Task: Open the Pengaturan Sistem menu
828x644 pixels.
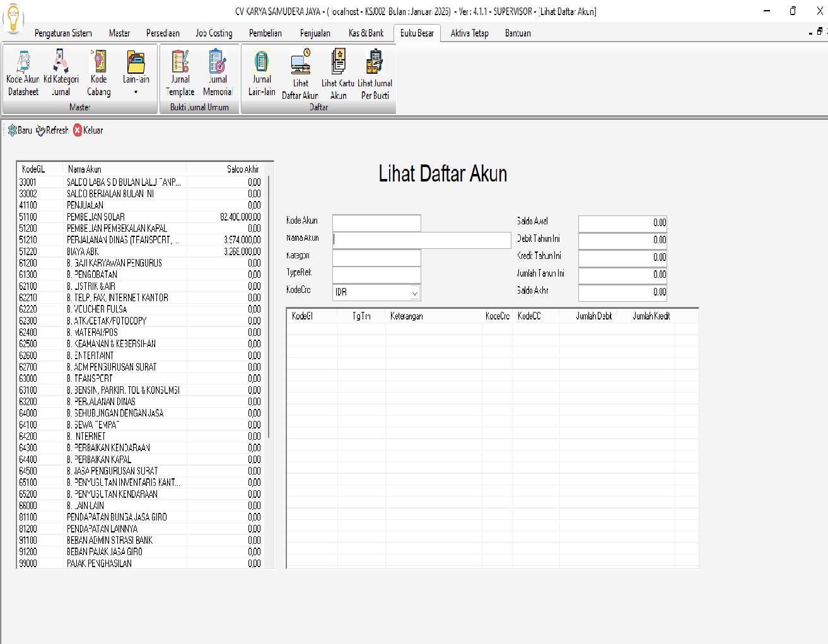Action: [x=63, y=33]
